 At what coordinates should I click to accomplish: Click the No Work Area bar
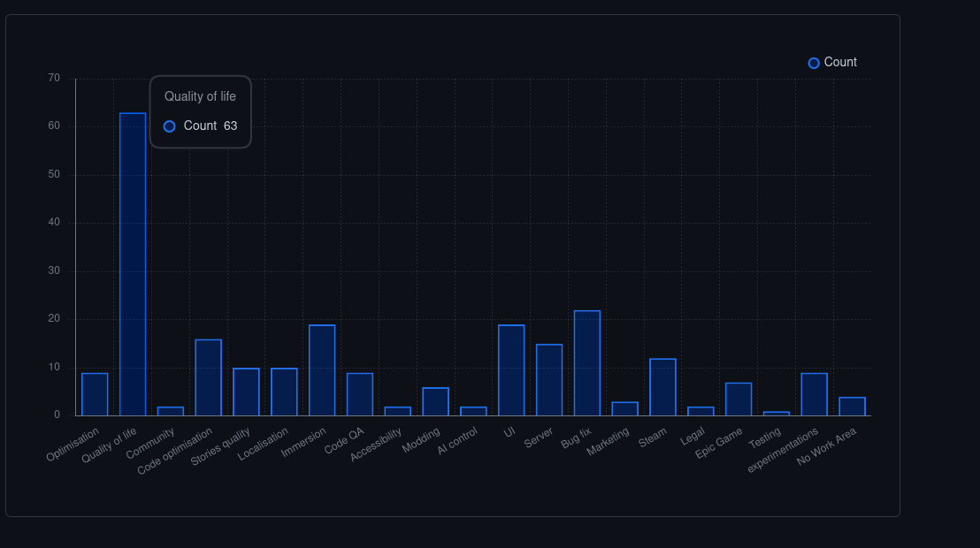[852, 407]
